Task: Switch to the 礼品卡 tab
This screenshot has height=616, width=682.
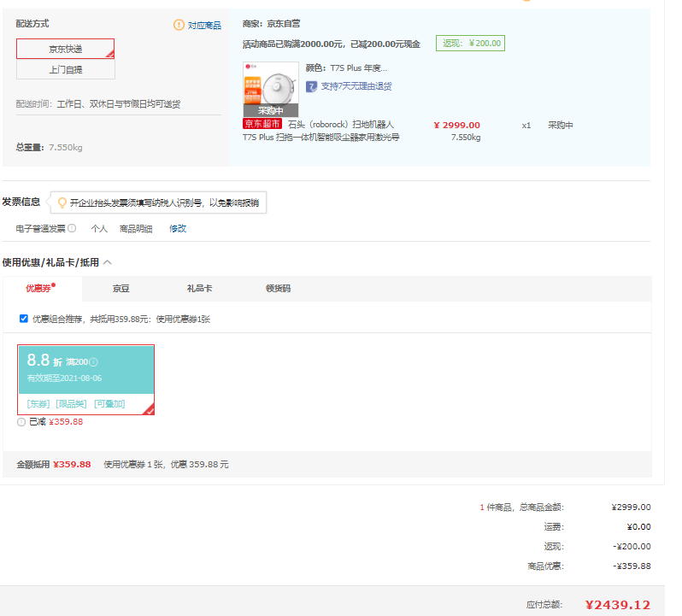Action: click(x=199, y=288)
